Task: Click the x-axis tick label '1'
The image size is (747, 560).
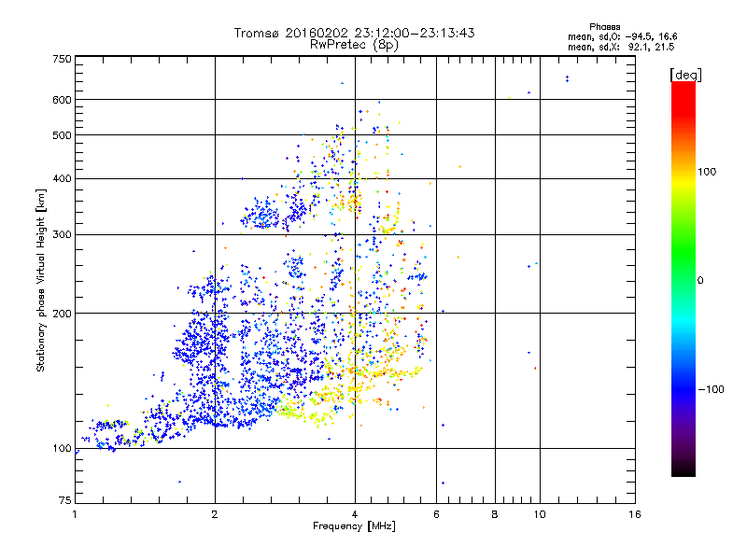Action: tap(75, 514)
